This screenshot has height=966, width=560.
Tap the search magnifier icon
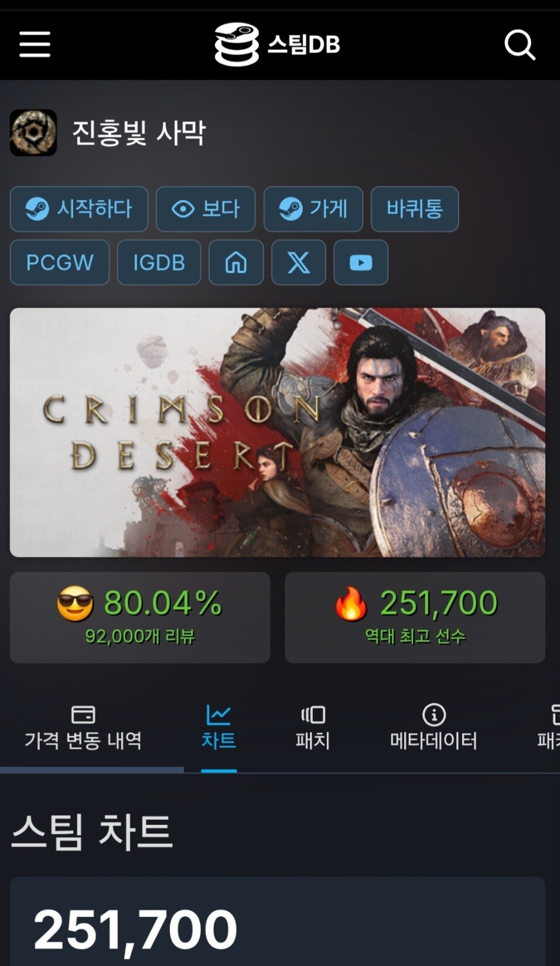(520, 45)
